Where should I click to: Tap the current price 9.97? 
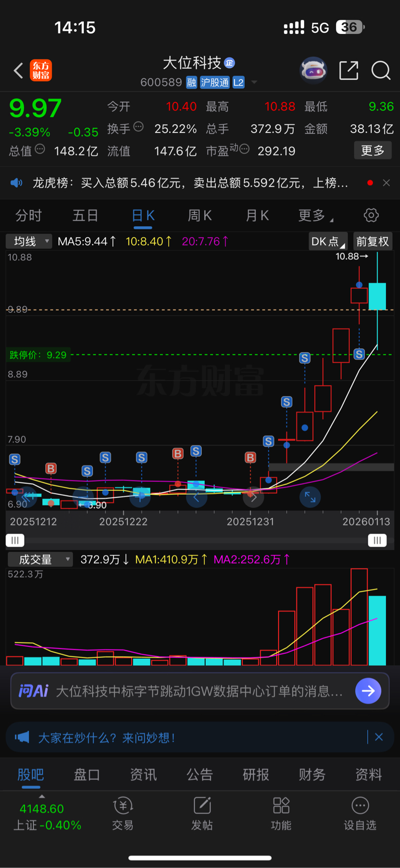[35, 108]
